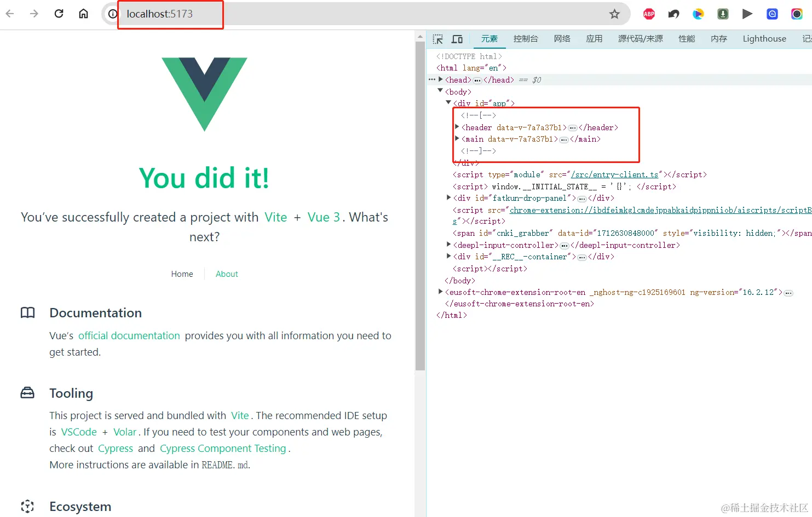Open the blue square extension icon
The width and height of the screenshot is (812, 517).
[x=772, y=14]
